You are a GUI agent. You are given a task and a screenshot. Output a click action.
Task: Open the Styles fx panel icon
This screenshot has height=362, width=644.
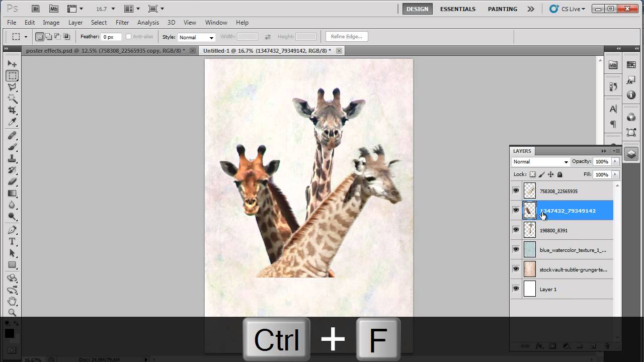(x=631, y=80)
